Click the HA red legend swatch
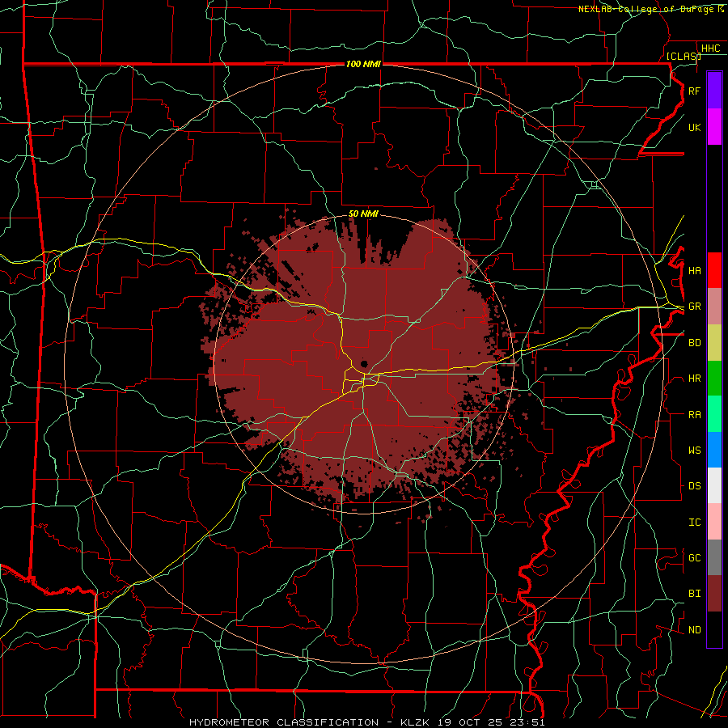Screen dimensions: 728x728 click(x=714, y=270)
